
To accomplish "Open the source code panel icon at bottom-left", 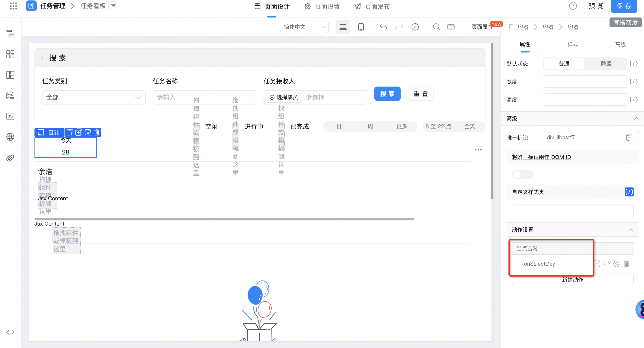I will click(x=10, y=332).
